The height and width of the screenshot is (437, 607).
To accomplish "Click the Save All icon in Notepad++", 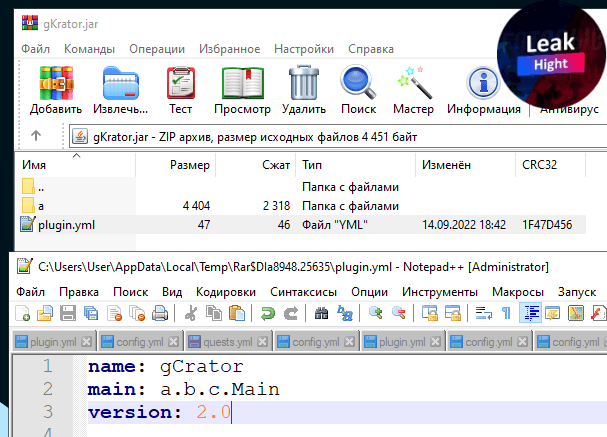I will (91, 313).
